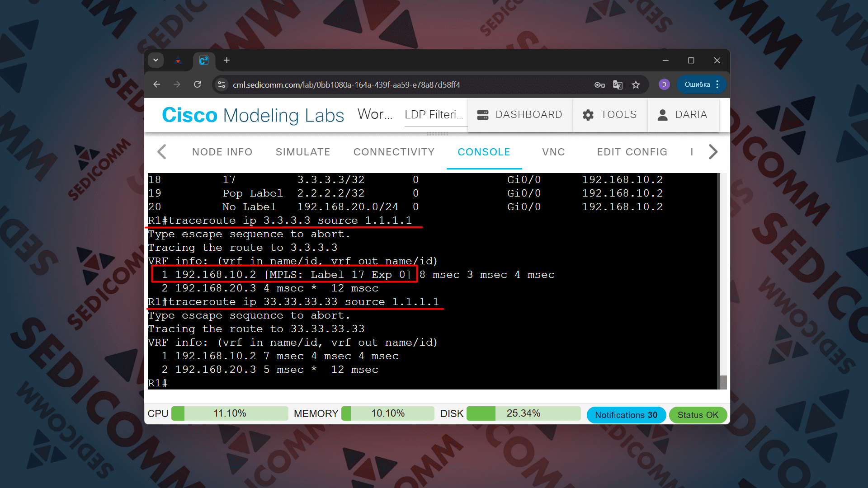Select the active Cisco Modeling Labs browser tab
868x488 pixels.
click(204, 61)
